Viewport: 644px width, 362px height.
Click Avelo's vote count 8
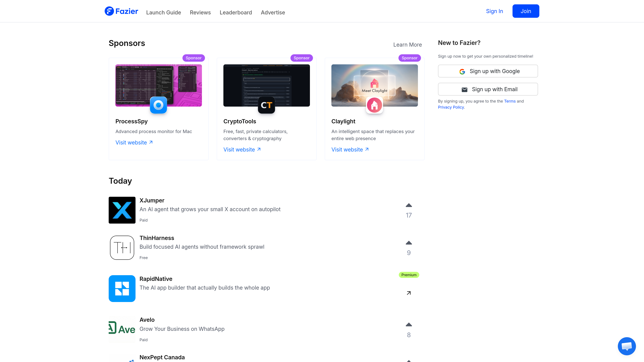pos(409,335)
